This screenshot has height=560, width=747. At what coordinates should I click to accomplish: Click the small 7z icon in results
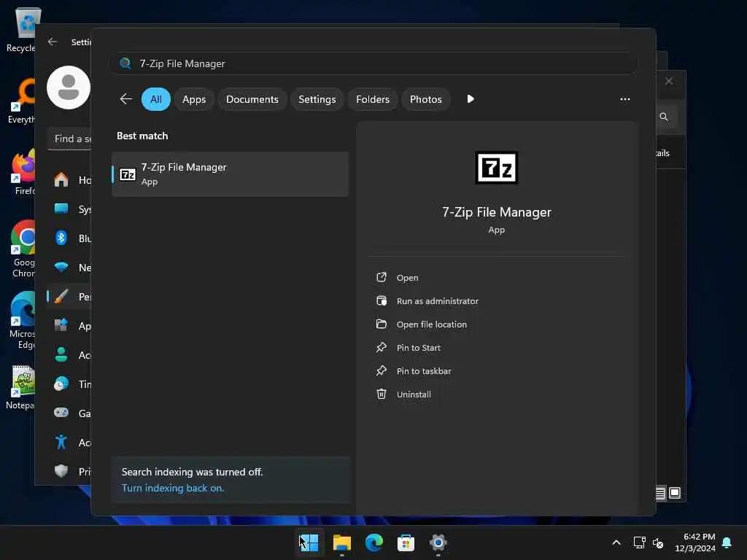pos(128,175)
